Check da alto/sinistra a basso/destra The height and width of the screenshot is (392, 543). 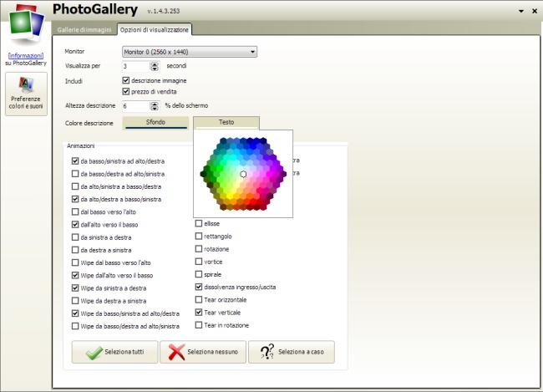(x=75, y=186)
